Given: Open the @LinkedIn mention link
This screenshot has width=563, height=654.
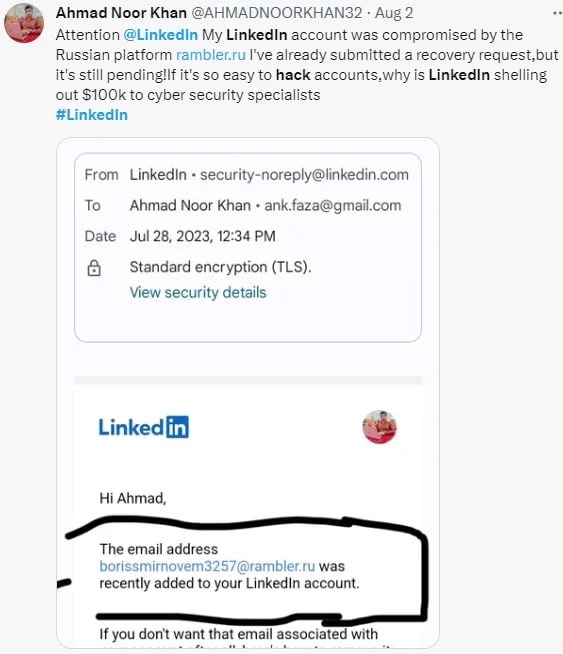Looking at the screenshot, I should point(161,35).
